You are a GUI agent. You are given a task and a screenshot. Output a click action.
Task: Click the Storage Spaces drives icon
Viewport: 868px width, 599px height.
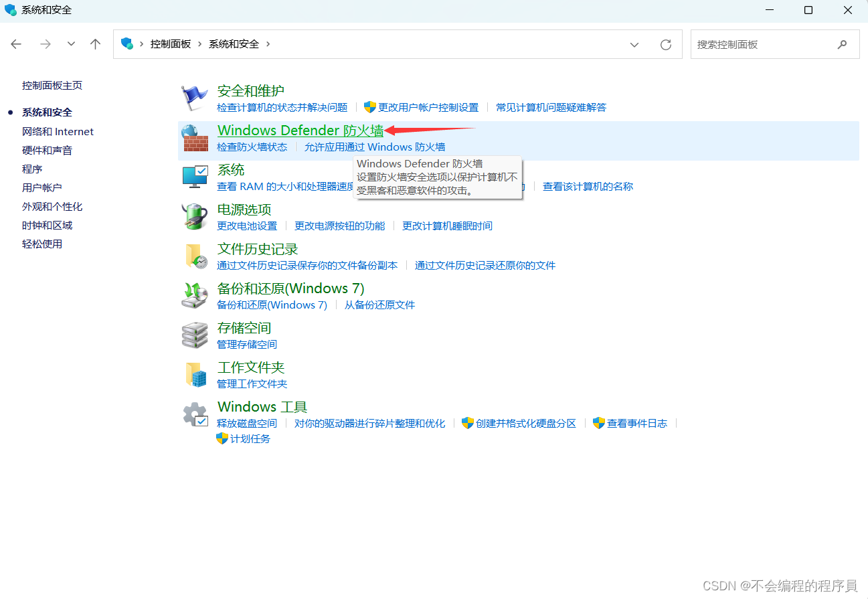click(x=195, y=335)
